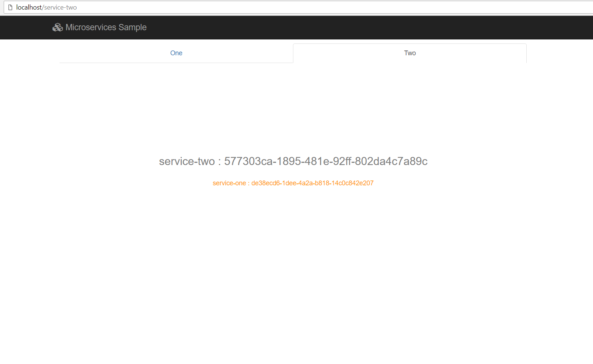The width and height of the screenshot is (593, 364).
Task: Open the Microservices Sample brand link
Action: (100, 27)
